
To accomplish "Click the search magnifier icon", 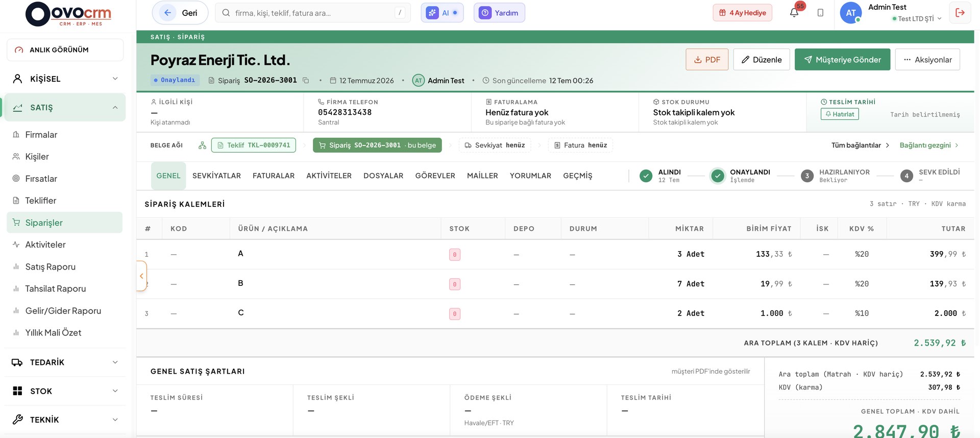I will 226,13.
